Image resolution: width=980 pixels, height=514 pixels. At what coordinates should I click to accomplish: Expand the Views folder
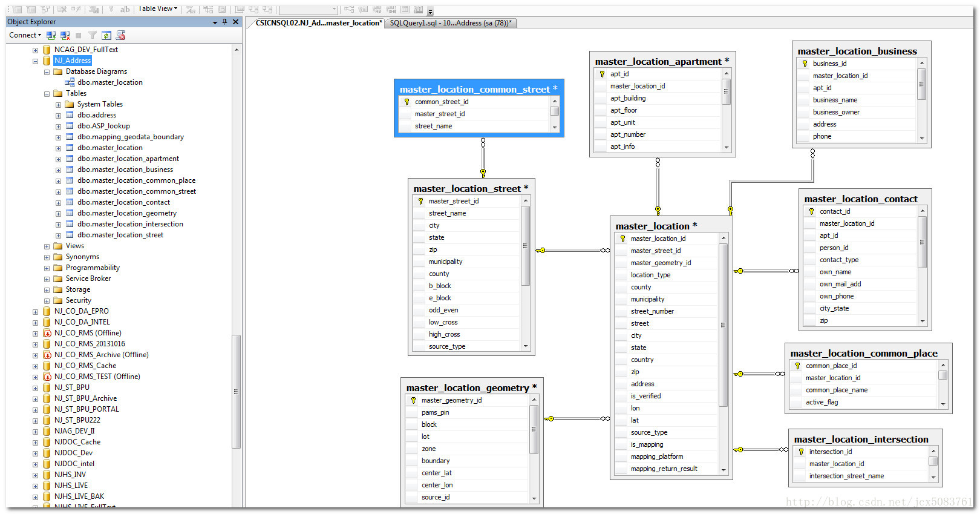click(x=47, y=246)
